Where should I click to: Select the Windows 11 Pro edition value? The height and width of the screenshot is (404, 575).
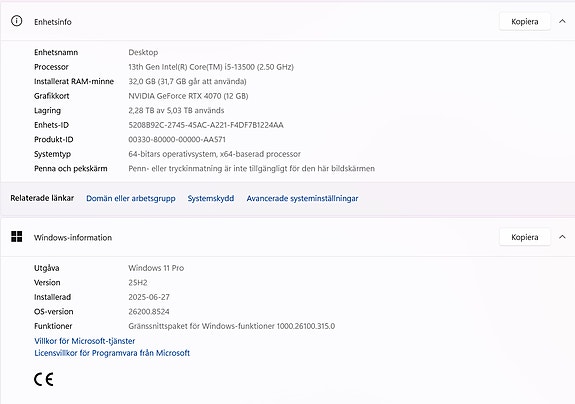(x=156, y=268)
